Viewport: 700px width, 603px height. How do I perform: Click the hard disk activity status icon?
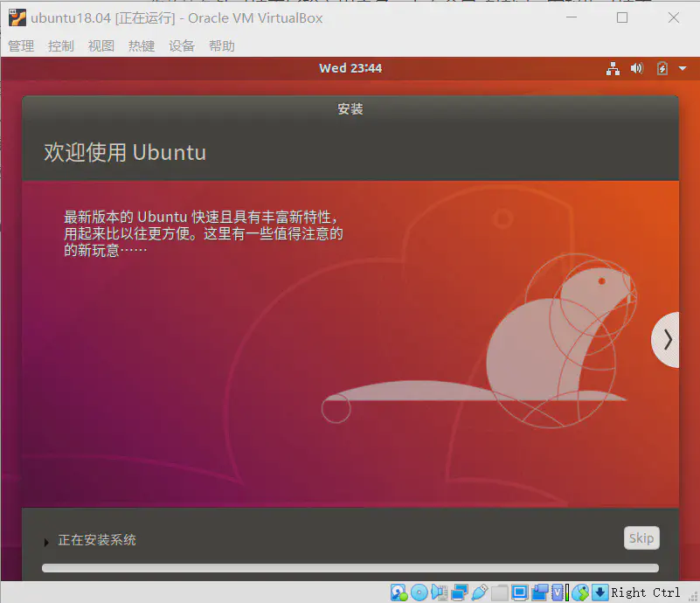pyautogui.click(x=399, y=593)
